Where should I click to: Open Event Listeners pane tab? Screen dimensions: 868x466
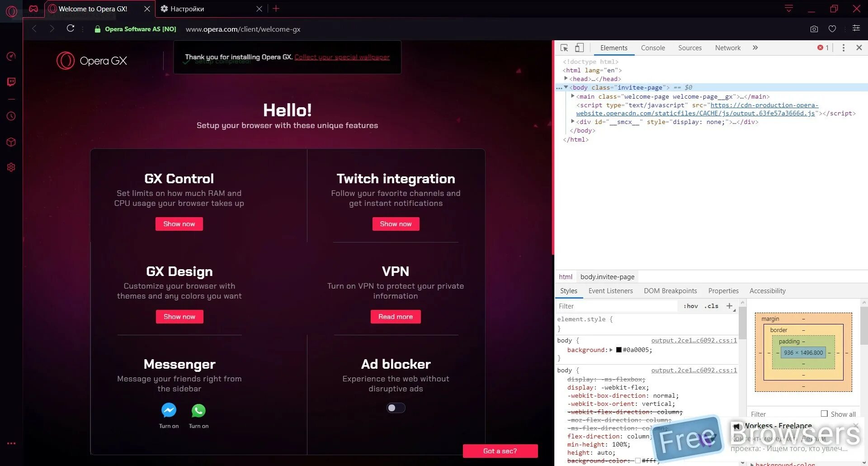(x=610, y=290)
